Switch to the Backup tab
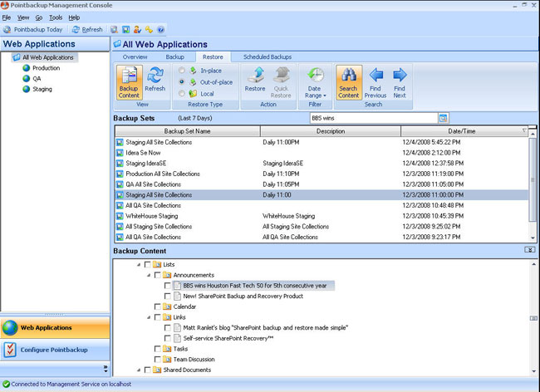This screenshot has height=392, width=540. [175, 57]
